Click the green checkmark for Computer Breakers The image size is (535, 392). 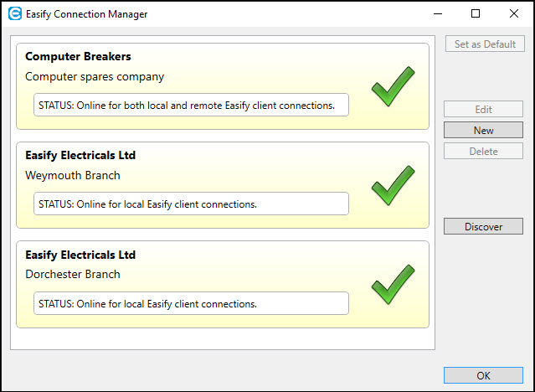(x=393, y=86)
